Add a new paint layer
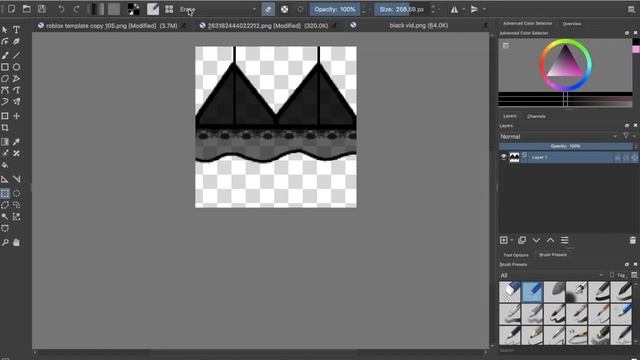 click(x=504, y=240)
